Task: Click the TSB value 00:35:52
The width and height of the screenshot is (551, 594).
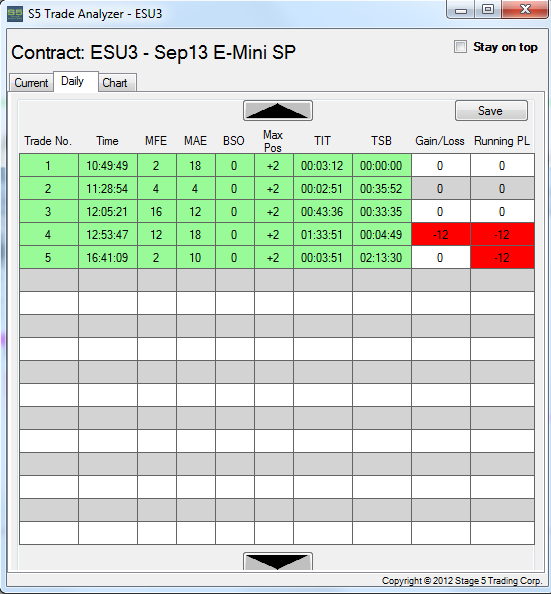Action: [382, 188]
